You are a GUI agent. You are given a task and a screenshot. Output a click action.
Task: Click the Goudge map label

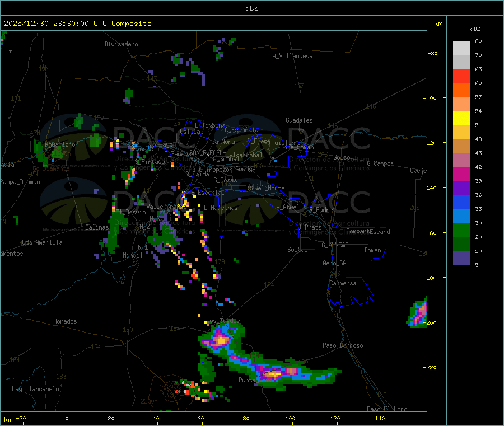pos(245,169)
